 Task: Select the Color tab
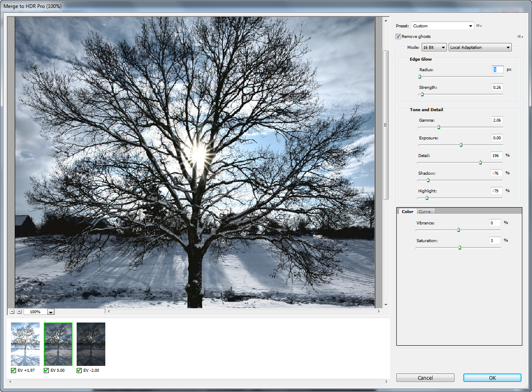click(x=407, y=211)
